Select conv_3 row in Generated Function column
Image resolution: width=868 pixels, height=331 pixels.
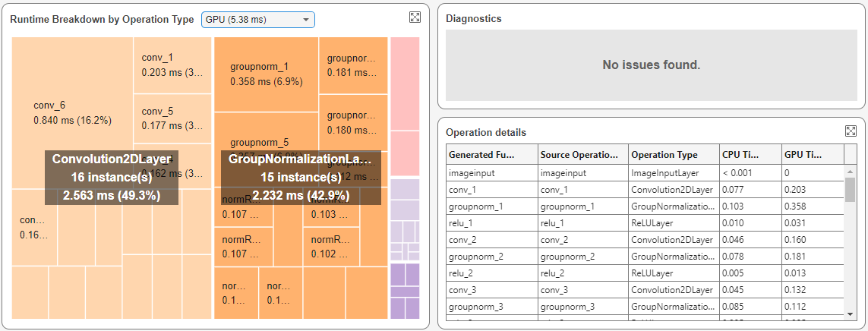pyautogui.click(x=491, y=290)
